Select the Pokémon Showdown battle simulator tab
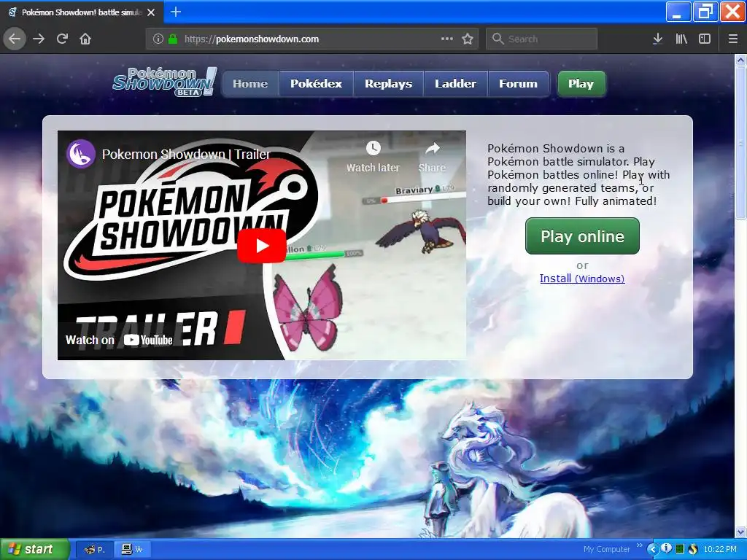The width and height of the screenshot is (747, 560). 82,12
